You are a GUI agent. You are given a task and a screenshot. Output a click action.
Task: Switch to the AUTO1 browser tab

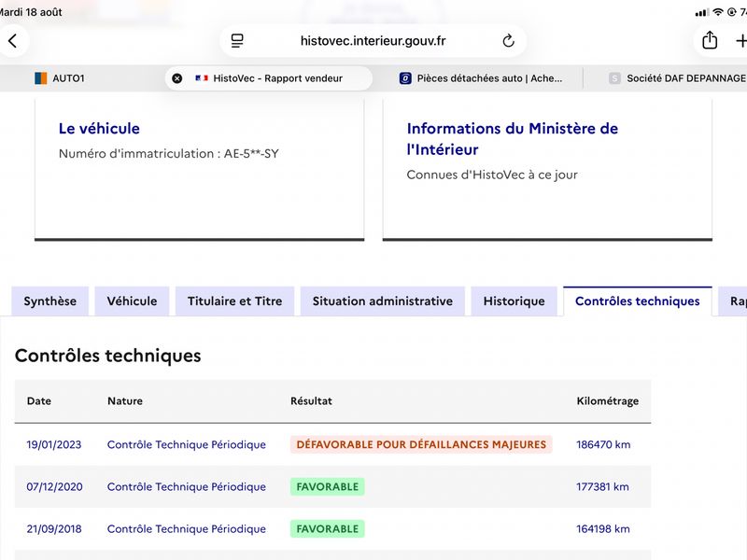coord(60,78)
